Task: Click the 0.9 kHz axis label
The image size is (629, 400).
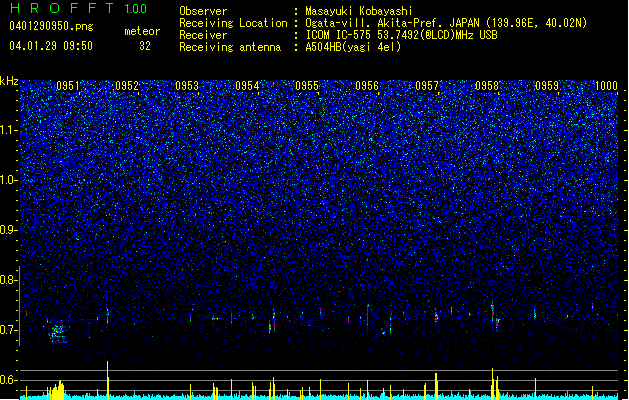Action: (x=9, y=230)
